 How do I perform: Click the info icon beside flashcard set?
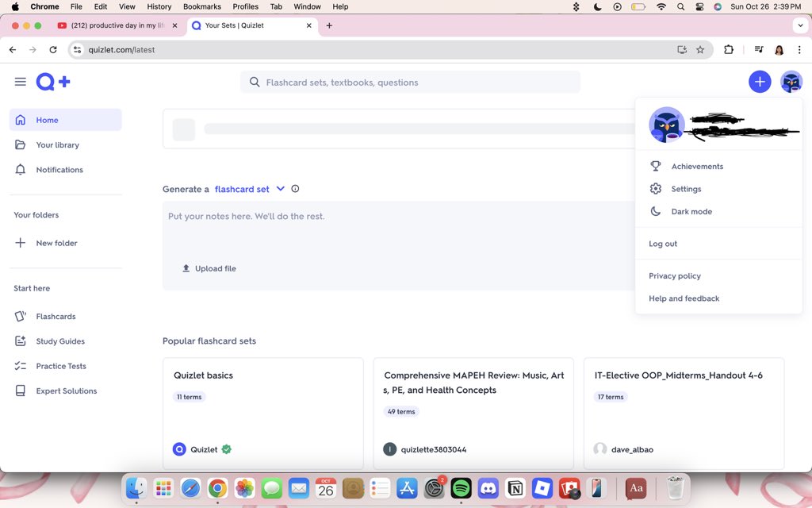pos(295,189)
